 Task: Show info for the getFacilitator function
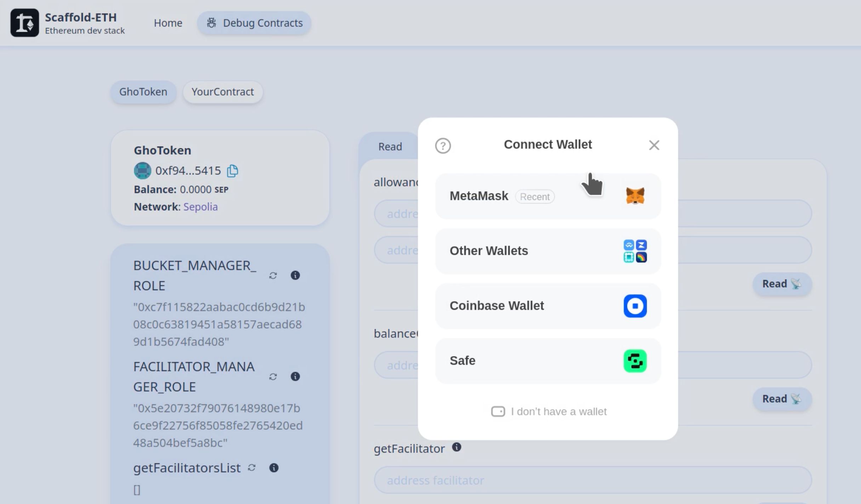coord(457,447)
